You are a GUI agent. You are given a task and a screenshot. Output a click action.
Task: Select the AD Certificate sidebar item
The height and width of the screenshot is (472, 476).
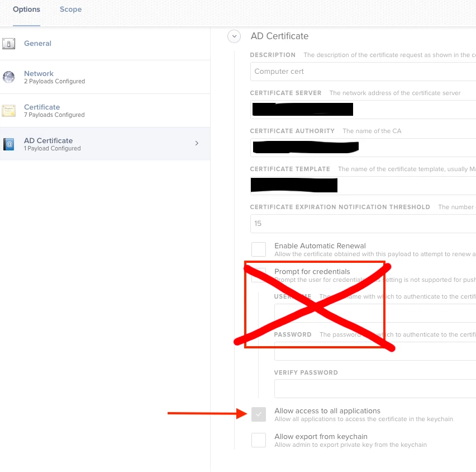(x=105, y=144)
